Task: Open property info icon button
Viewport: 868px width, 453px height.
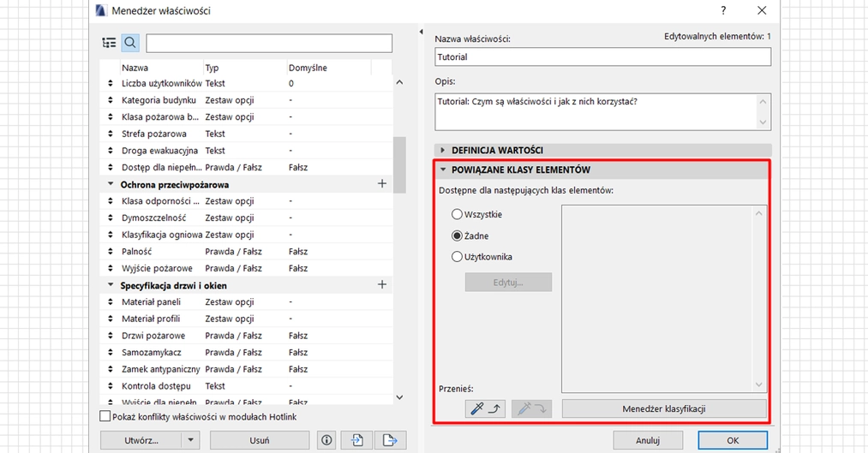Action: [x=326, y=440]
